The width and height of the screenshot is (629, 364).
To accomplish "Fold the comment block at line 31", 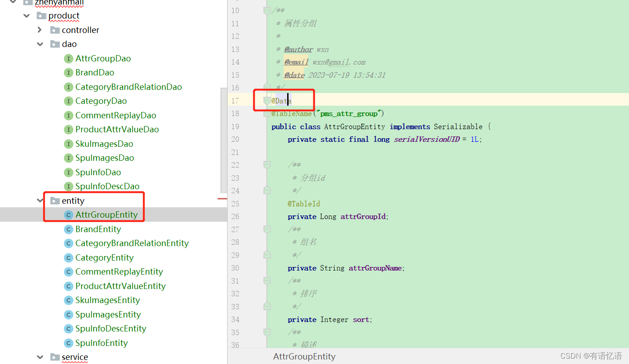I will pos(267,281).
